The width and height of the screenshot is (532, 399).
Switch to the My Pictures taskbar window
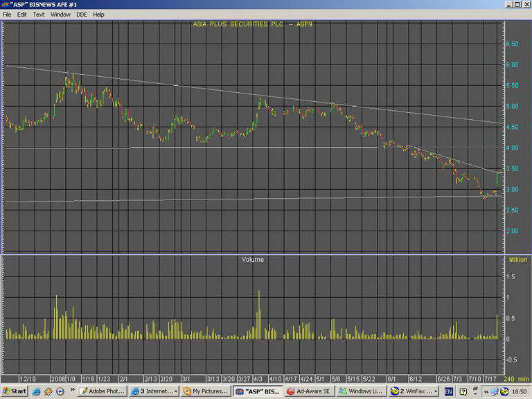(x=206, y=391)
